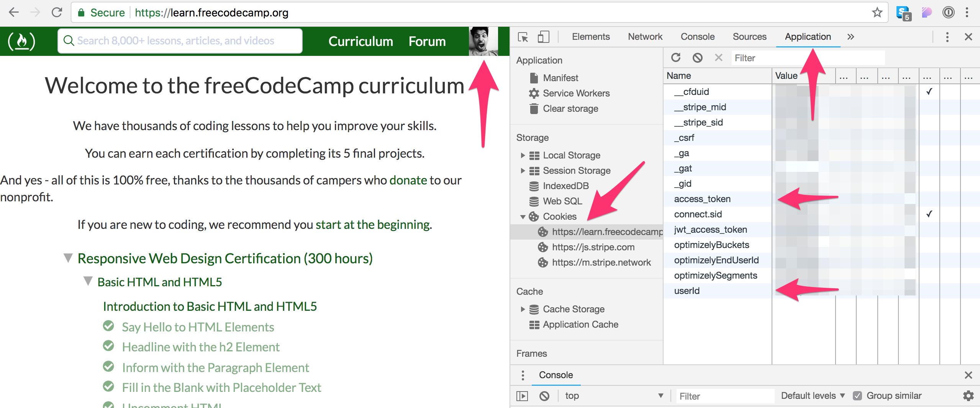
Task: Click the completed check next to Say Hello lesson
Action: point(108,326)
